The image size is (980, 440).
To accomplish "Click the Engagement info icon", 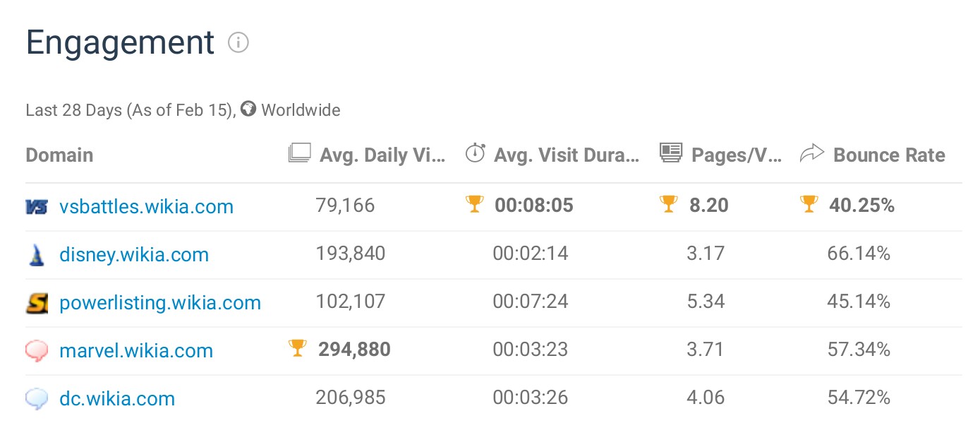I will point(238,43).
